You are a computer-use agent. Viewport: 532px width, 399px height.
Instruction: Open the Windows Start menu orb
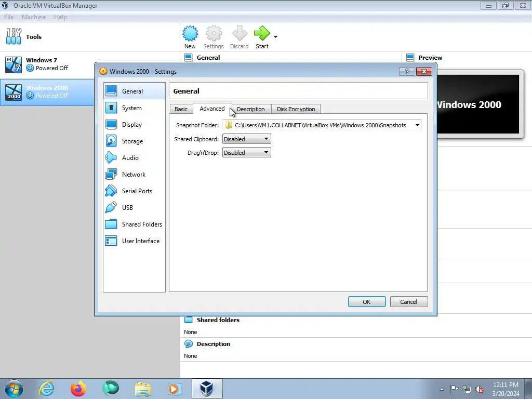coord(14,389)
